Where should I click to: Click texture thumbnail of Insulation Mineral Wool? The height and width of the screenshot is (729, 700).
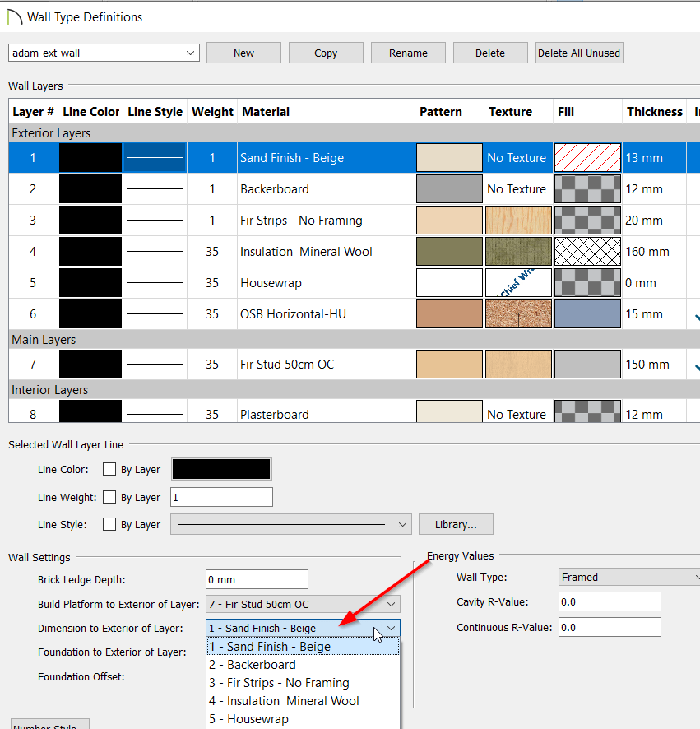(518, 251)
